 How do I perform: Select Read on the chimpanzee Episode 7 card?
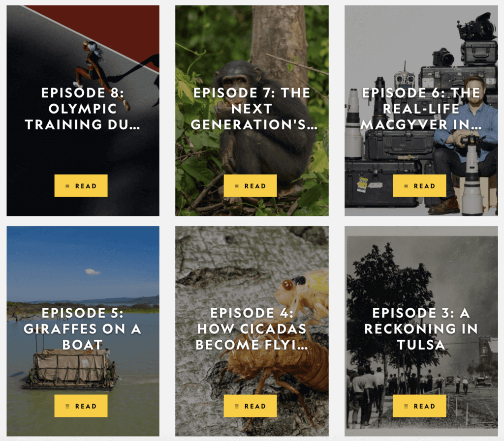(251, 186)
